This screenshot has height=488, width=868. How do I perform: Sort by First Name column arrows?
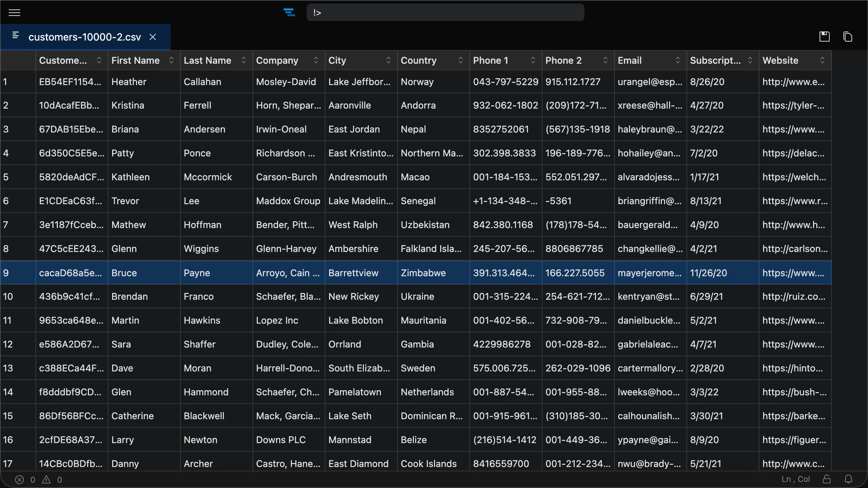pyautogui.click(x=171, y=60)
